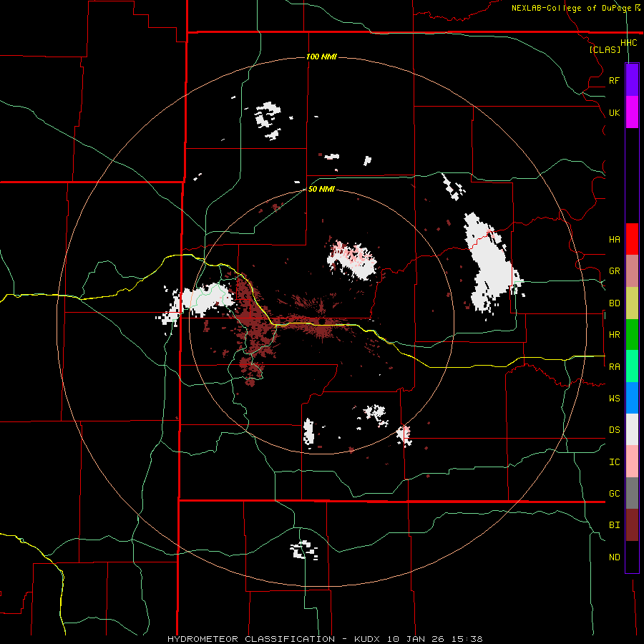Click the BD legend label
Screen dimensions: 644x644
[x=614, y=303]
